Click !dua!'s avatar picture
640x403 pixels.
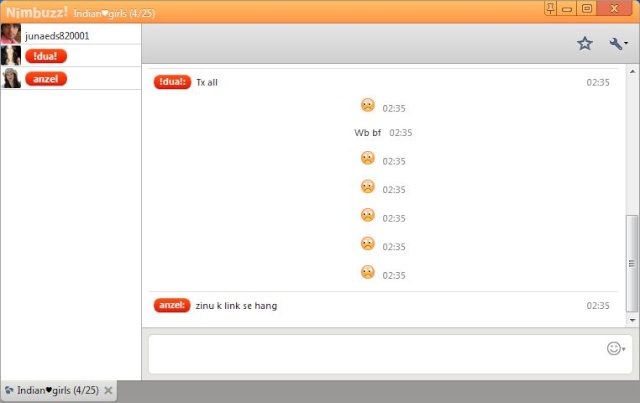(11, 56)
